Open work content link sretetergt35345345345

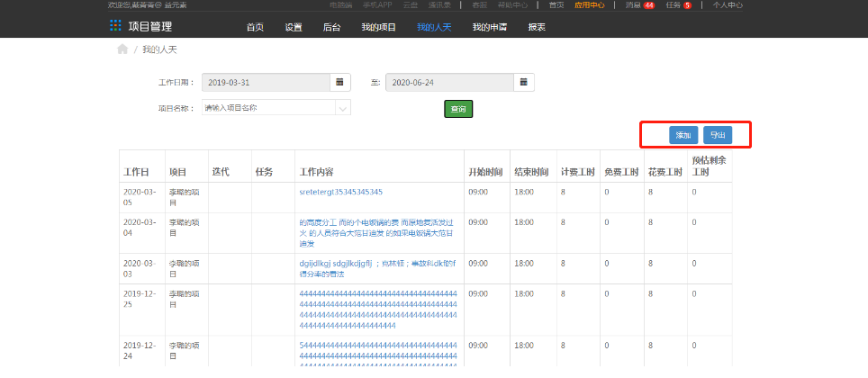340,192
